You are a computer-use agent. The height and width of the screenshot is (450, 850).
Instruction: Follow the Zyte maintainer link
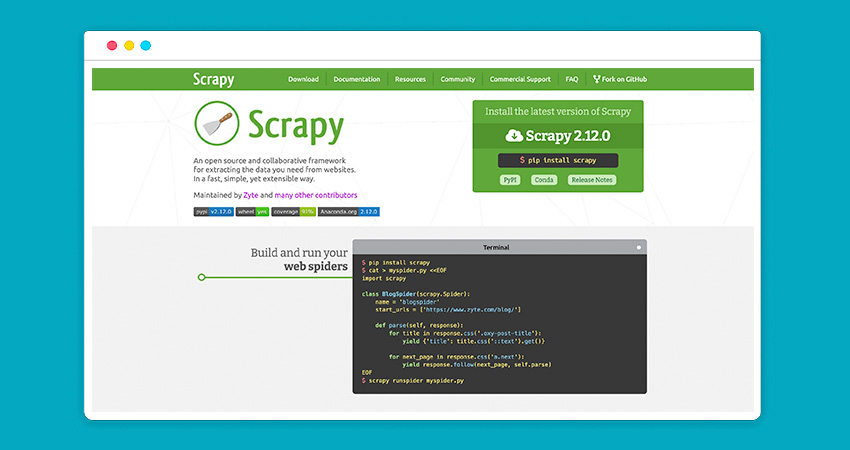coord(250,195)
